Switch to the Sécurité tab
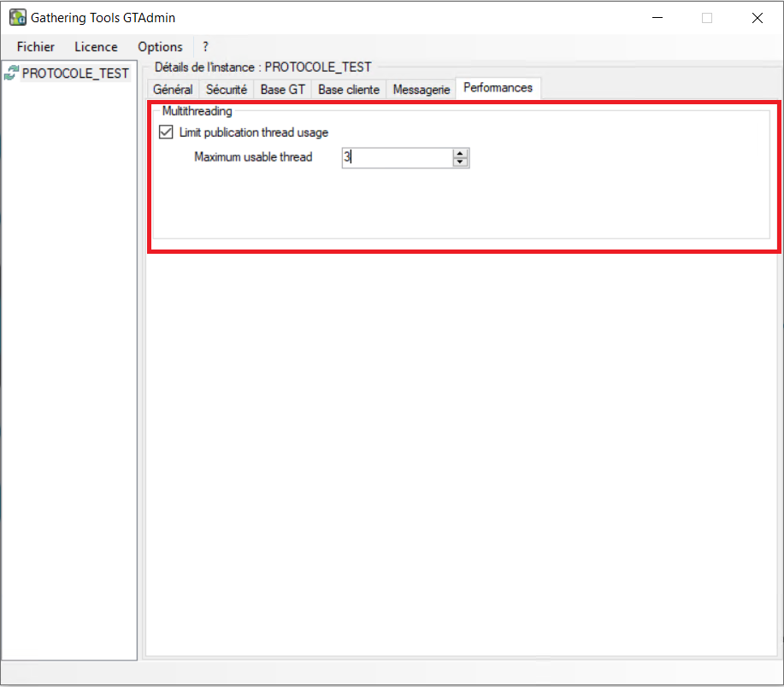Image resolution: width=784 pixels, height=687 pixels. coord(226,90)
